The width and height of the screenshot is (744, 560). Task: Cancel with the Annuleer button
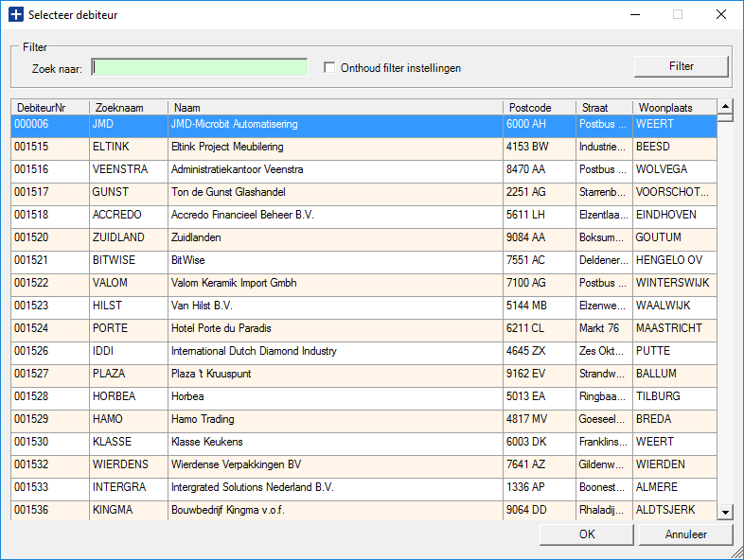(685, 534)
